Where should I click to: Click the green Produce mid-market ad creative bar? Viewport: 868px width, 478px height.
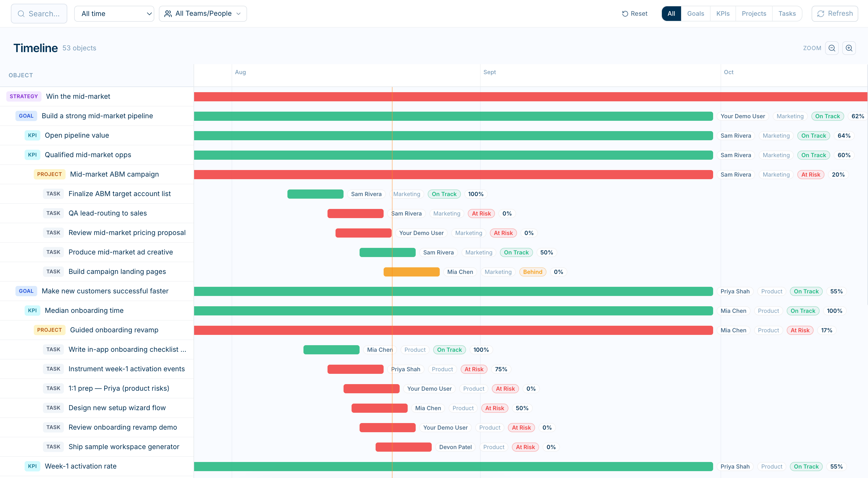pyautogui.click(x=388, y=253)
